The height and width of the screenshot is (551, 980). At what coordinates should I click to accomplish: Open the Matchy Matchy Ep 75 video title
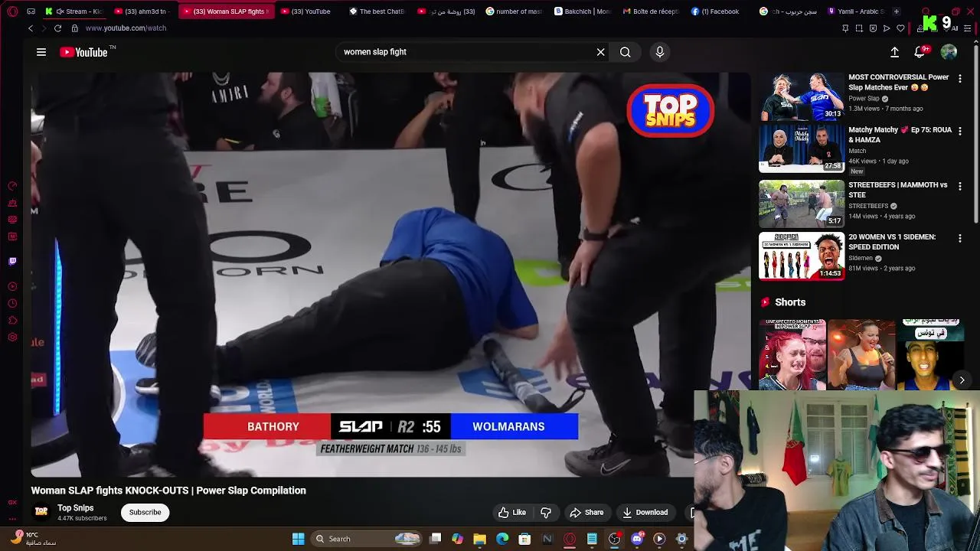click(900, 135)
